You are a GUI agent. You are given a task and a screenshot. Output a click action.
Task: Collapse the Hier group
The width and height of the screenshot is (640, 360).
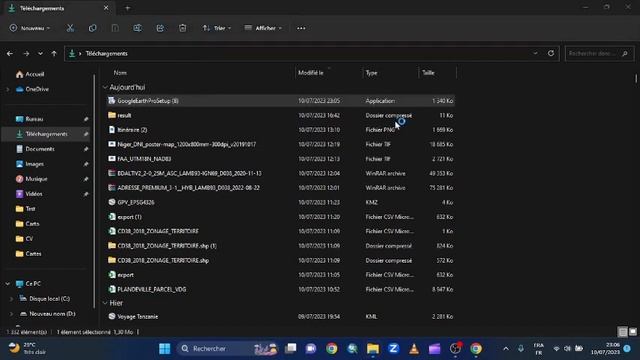[x=105, y=303]
